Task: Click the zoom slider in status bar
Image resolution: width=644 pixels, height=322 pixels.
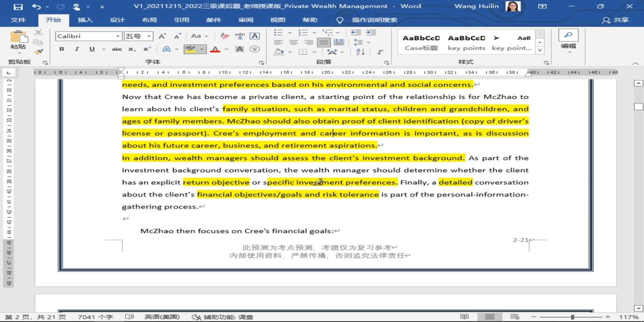Action: (x=572, y=317)
